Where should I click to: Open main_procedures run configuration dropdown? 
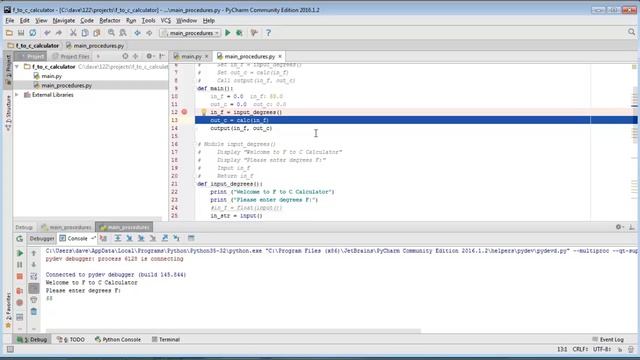pyautogui.click(x=190, y=33)
